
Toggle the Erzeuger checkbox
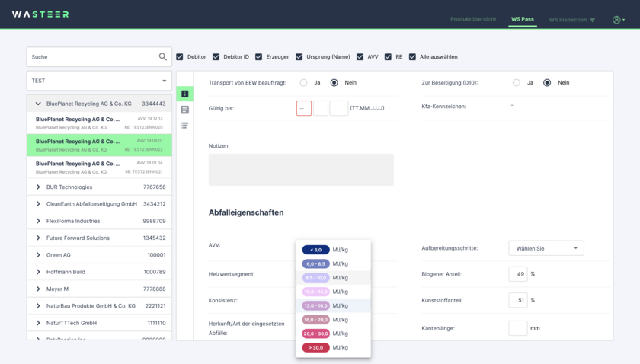[259, 56]
